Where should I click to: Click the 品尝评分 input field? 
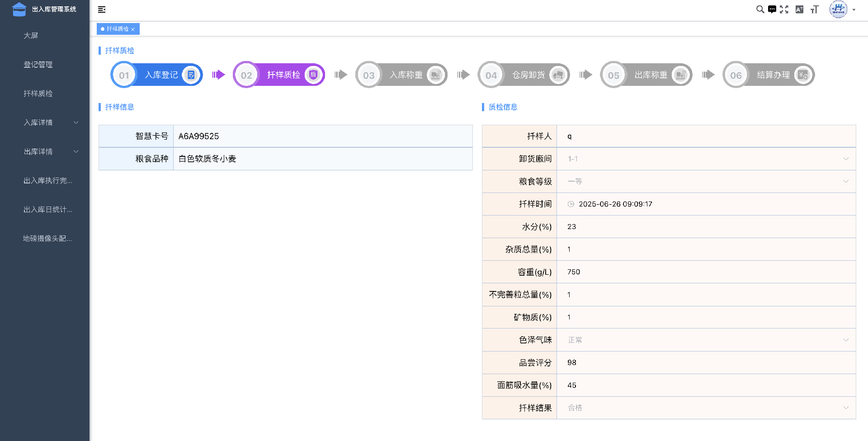point(706,363)
